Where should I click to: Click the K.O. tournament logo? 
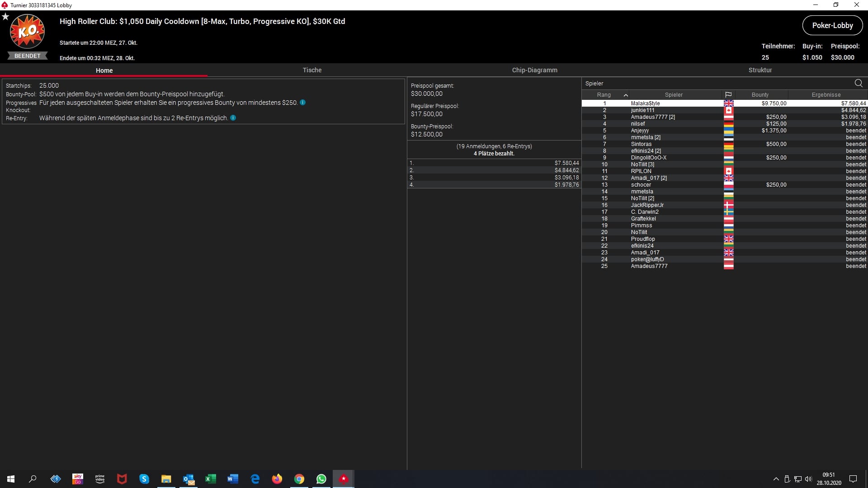pos(27,32)
